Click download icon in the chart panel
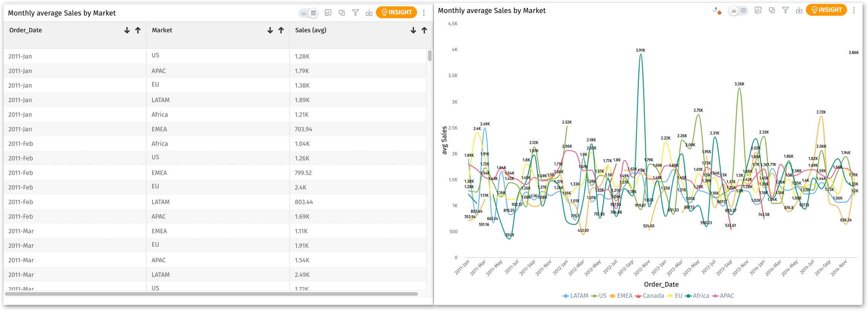The height and width of the screenshot is (311, 868). click(799, 11)
